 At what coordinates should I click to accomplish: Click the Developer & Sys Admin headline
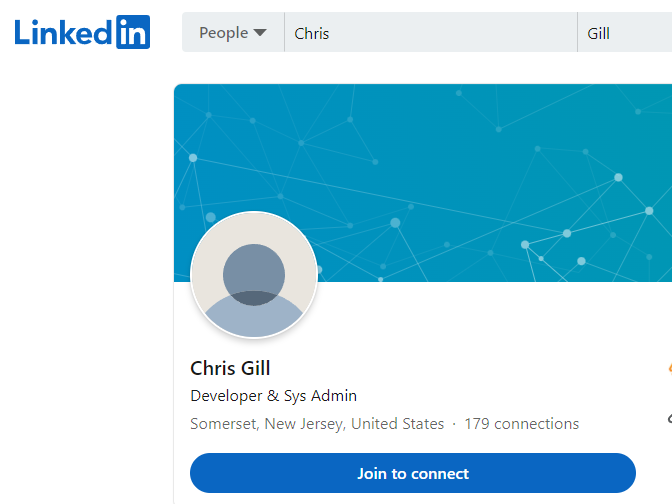click(x=273, y=396)
